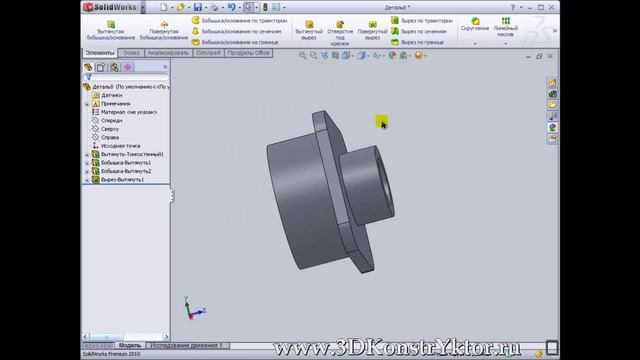Click the View Orientation icon
The width and height of the screenshot is (640, 360).
pos(346,55)
